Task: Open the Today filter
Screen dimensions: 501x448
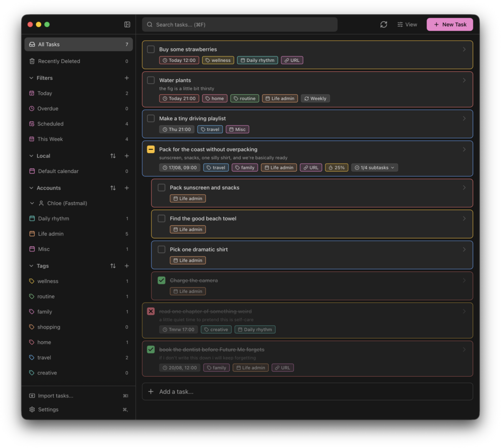Action: 78,93
